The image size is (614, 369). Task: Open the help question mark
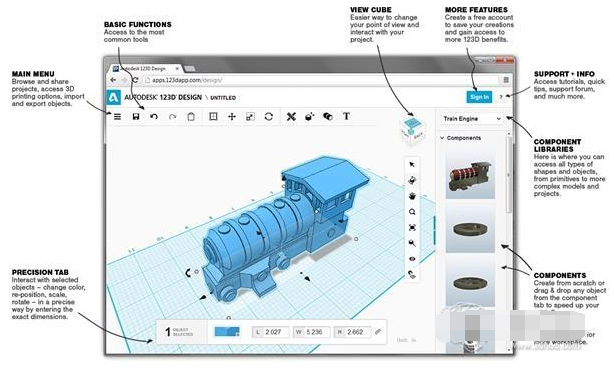(501, 97)
